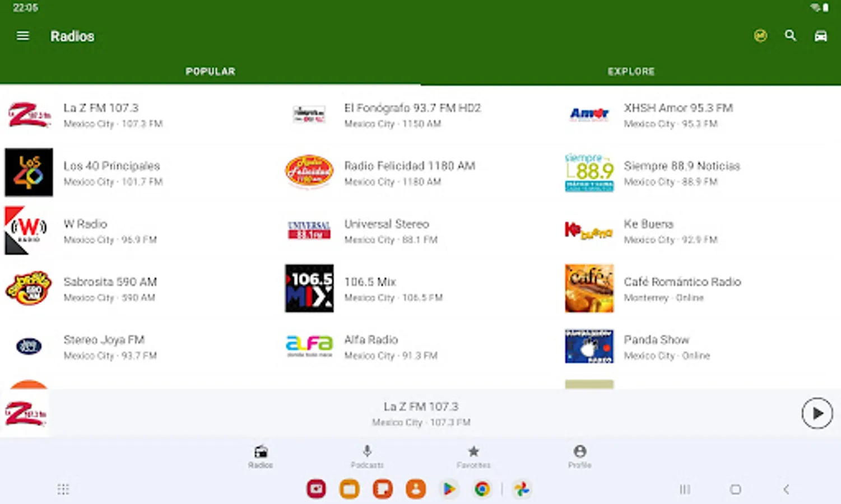This screenshot has width=841, height=504.
Task: Choose station text 'XHSH Amor 95.3 FM'
Action: click(679, 108)
